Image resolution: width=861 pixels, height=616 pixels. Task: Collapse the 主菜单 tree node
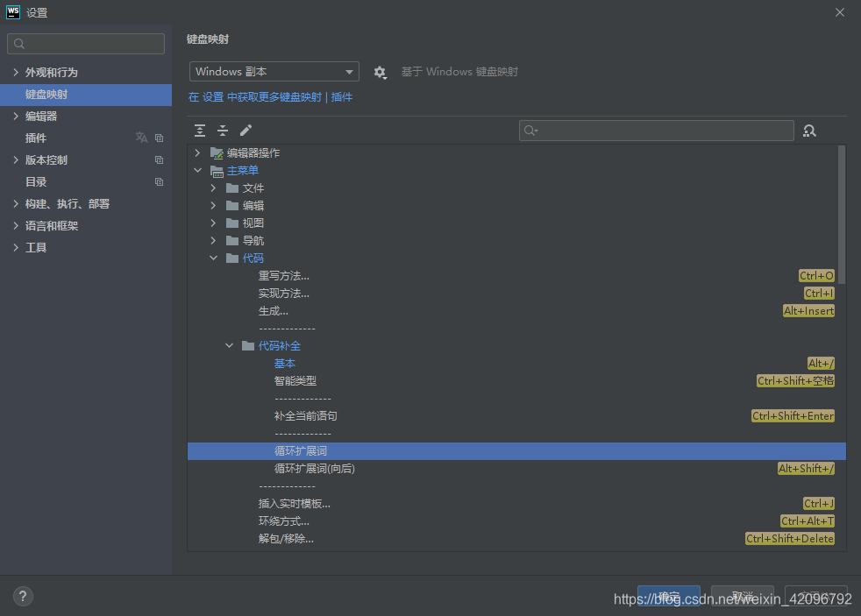[197, 171]
